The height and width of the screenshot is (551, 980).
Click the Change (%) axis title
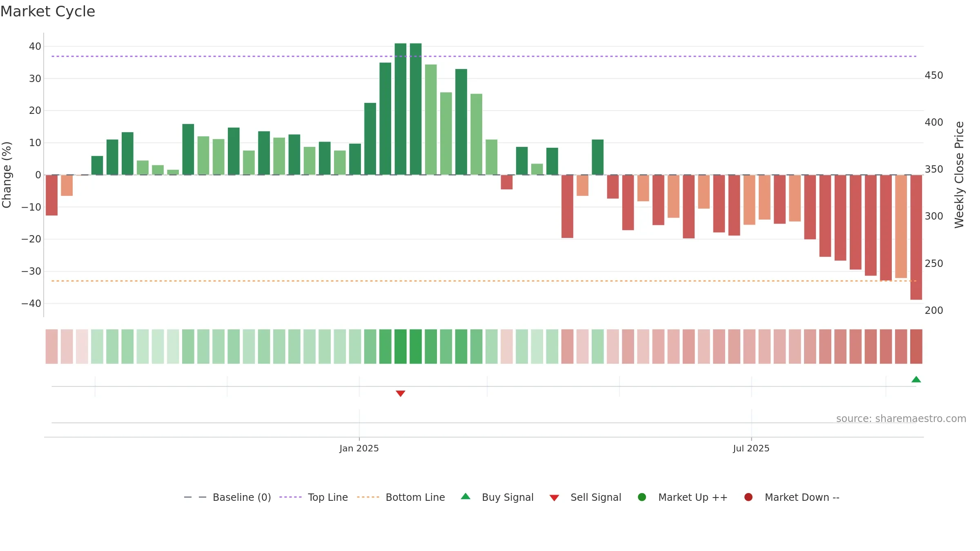click(x=7, y=175)
